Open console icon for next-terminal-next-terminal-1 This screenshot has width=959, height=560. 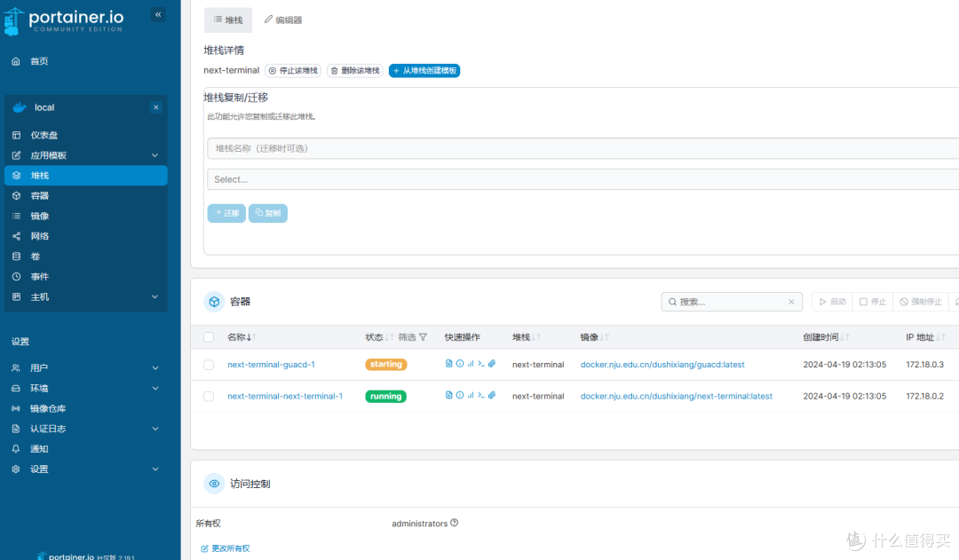(x=481, y=396)
